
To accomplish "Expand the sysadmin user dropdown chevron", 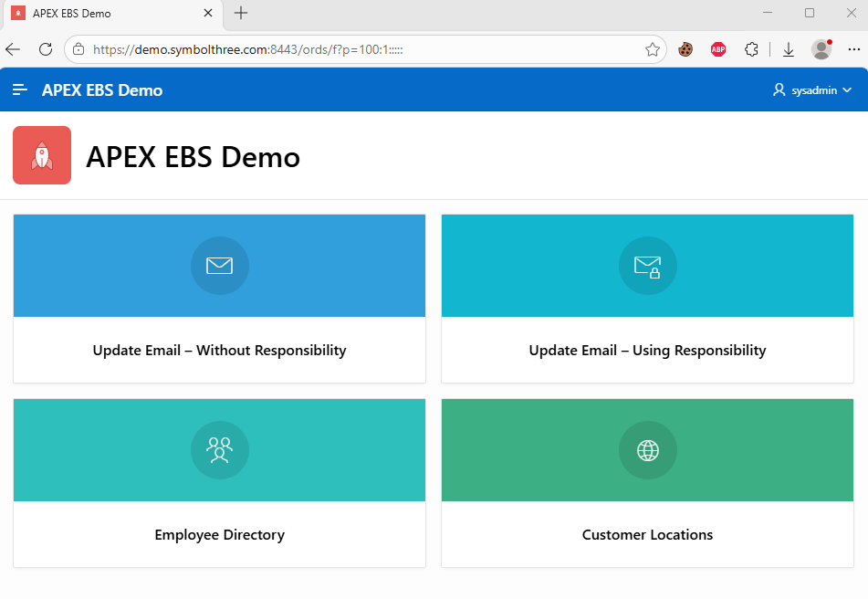I will tap(847, 90).
